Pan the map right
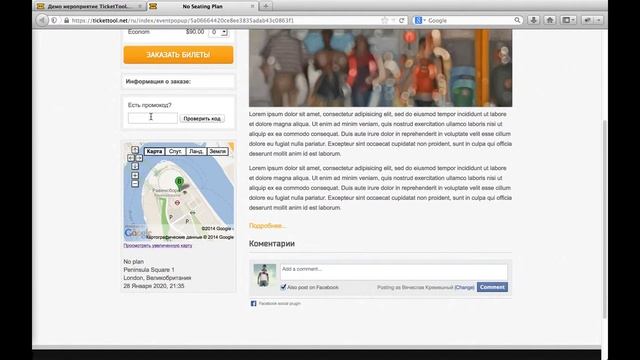 [139, 158]
